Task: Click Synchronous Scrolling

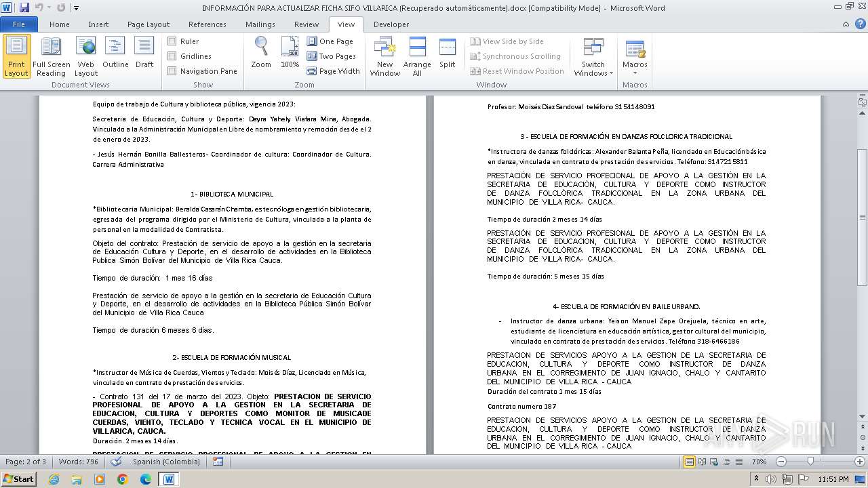Action: pos(515,56)
